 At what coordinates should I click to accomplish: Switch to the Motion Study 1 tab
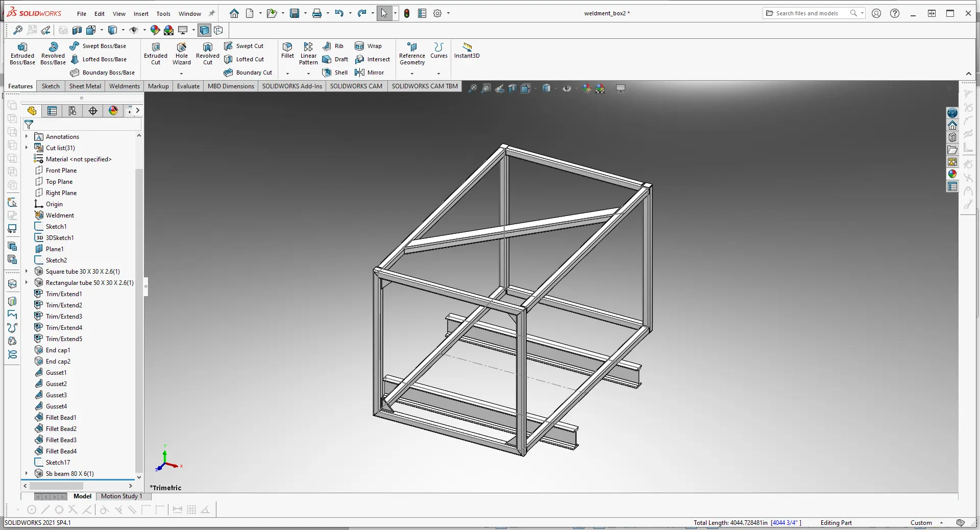point(121,496)
